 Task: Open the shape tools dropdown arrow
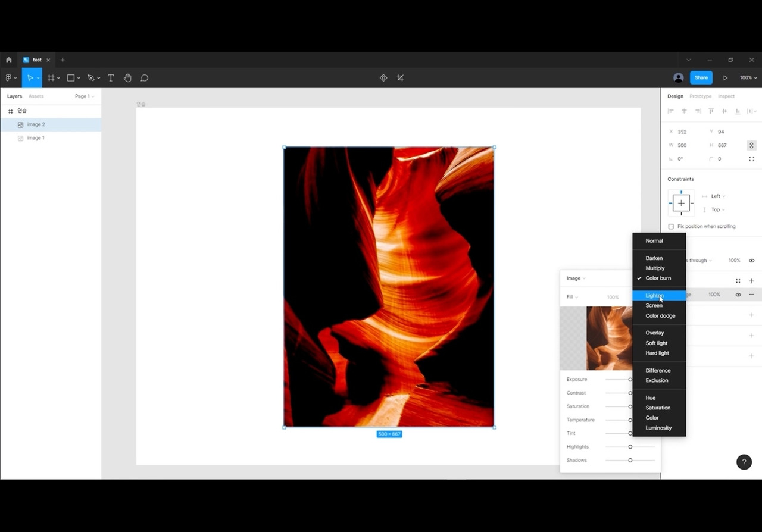pos(79,78)
